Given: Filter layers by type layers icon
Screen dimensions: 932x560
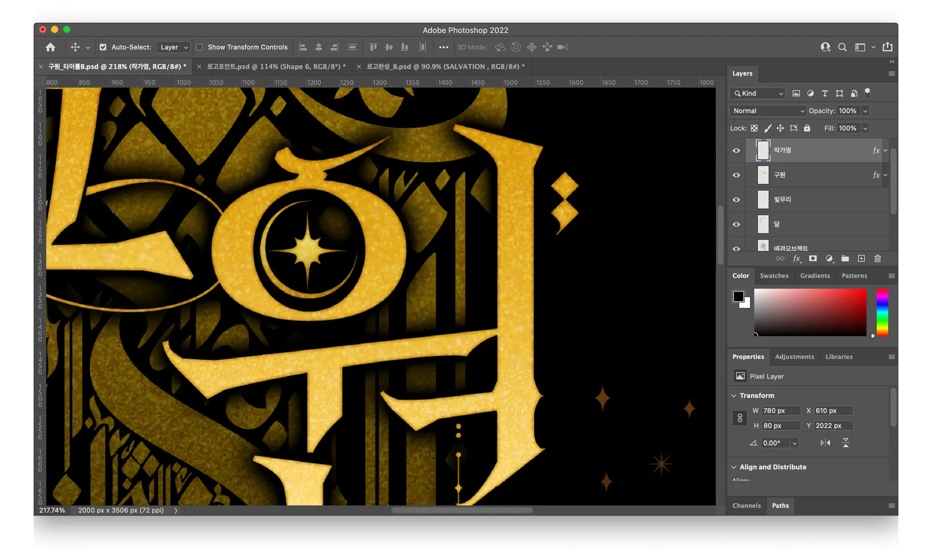Looking at the screenshot, I should [825, 93].
